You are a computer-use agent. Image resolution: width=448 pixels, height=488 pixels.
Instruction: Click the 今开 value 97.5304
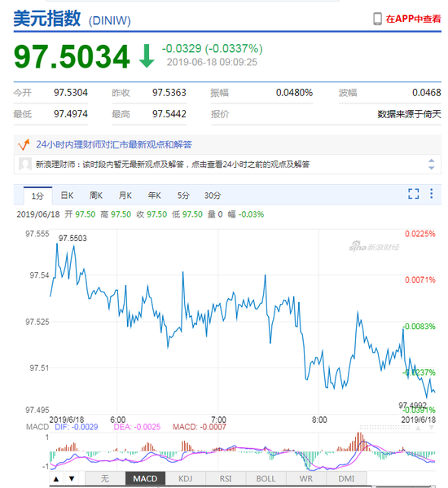(x=71, y=93)
